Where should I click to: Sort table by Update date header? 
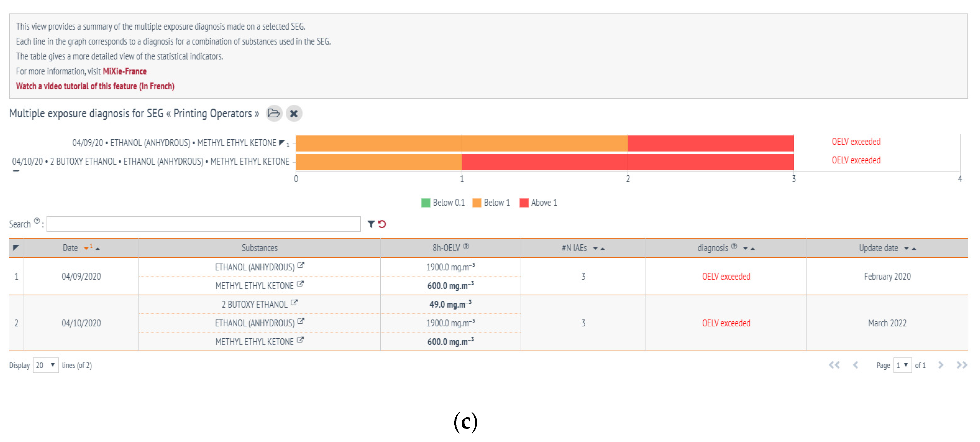pos(878,248)
